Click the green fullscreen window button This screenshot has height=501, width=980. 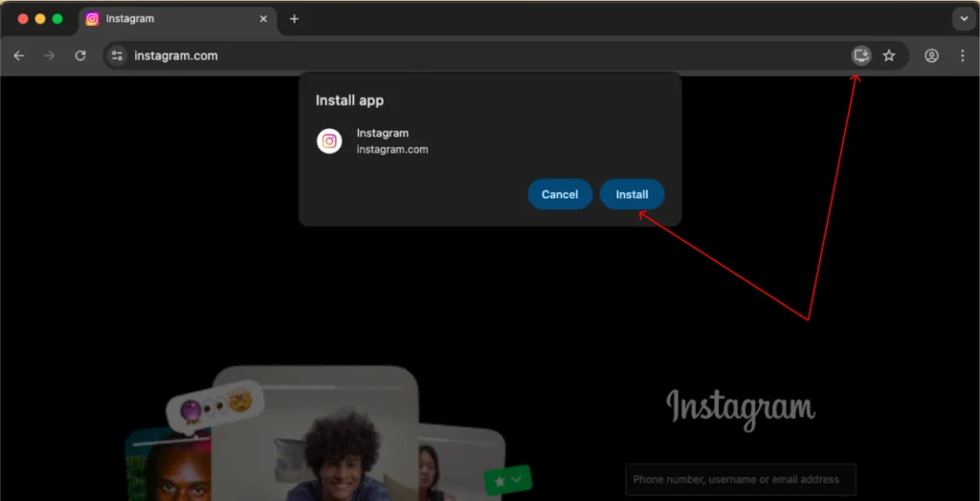point(56,19)
